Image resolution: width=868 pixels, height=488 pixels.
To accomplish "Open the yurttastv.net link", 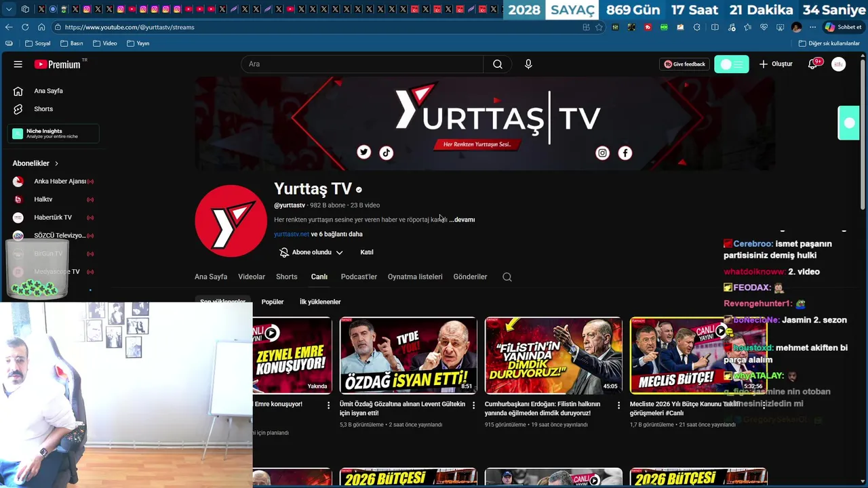I will click(x=292, y=235).
